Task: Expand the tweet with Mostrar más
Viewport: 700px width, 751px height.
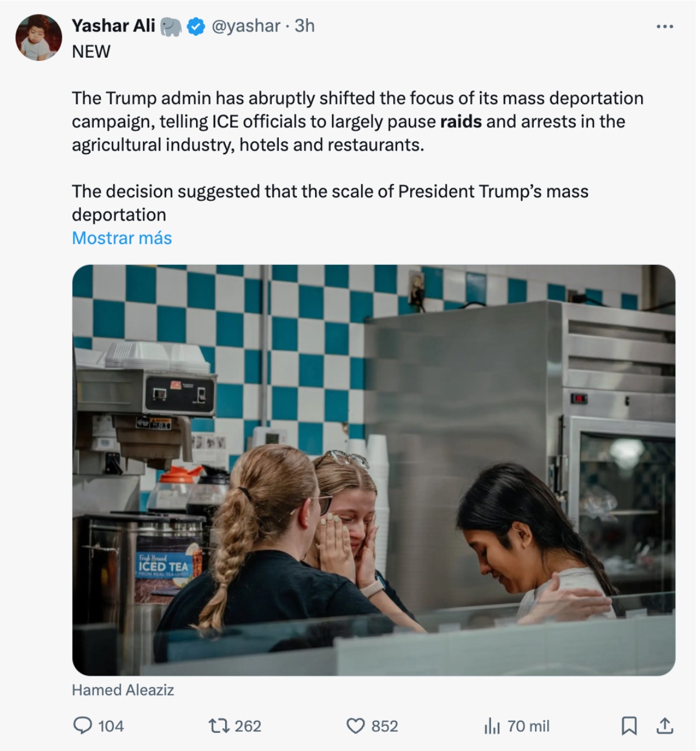Action: click(122, 238)
